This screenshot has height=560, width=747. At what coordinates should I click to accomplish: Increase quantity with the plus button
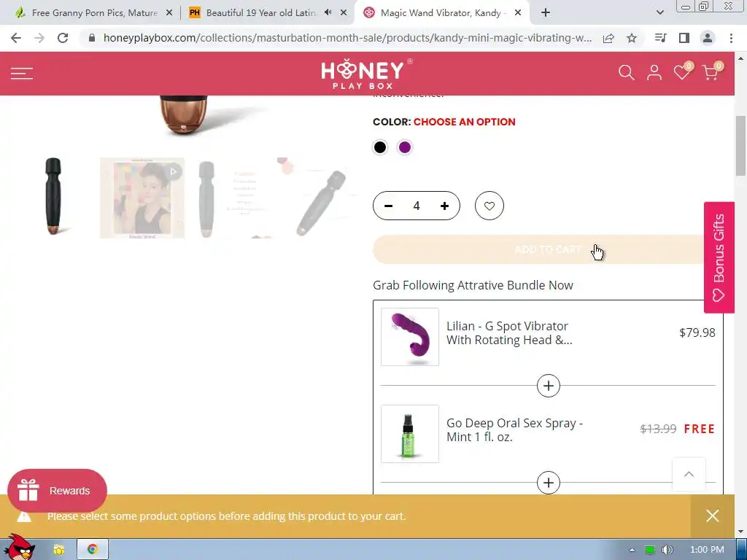tap(444, 206)
